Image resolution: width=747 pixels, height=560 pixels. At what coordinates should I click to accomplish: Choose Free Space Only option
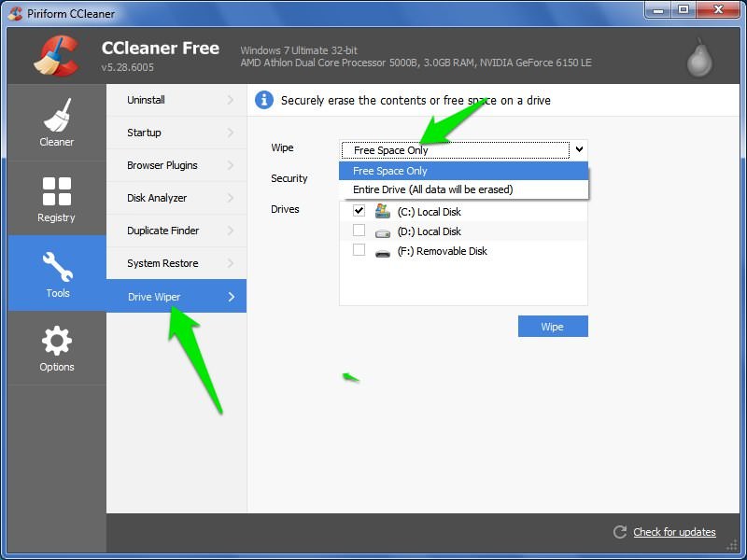point(463,171)
